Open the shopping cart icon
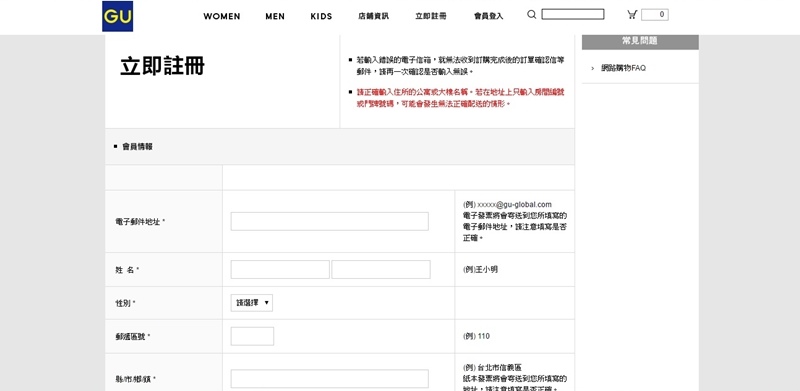800x391 pixels. pyautogui.click(x=632, y=15)
